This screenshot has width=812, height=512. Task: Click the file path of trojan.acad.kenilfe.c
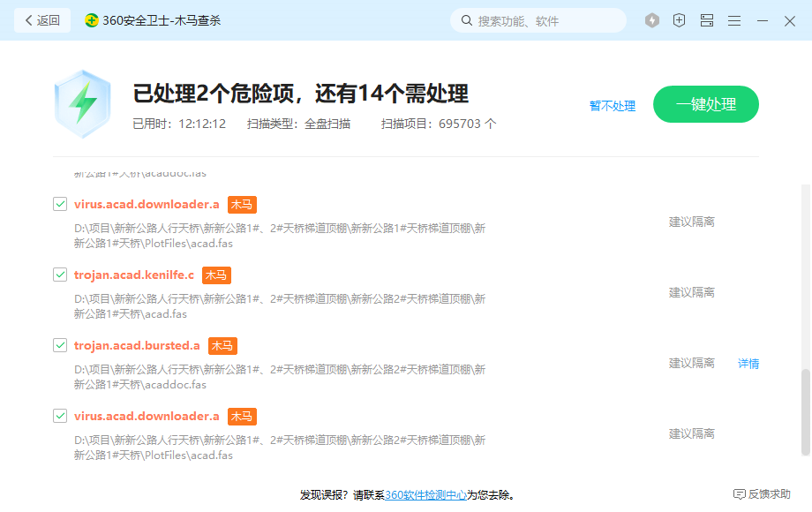(280, 306)
